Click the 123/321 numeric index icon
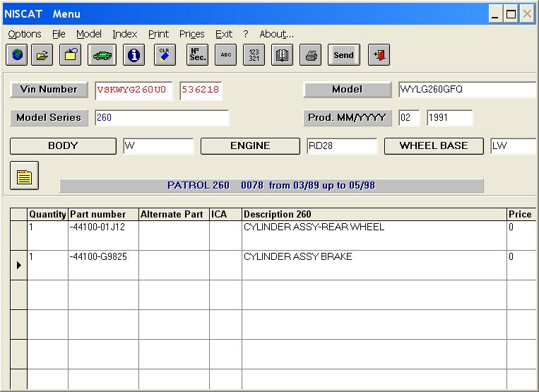 [x=254, y=54]
